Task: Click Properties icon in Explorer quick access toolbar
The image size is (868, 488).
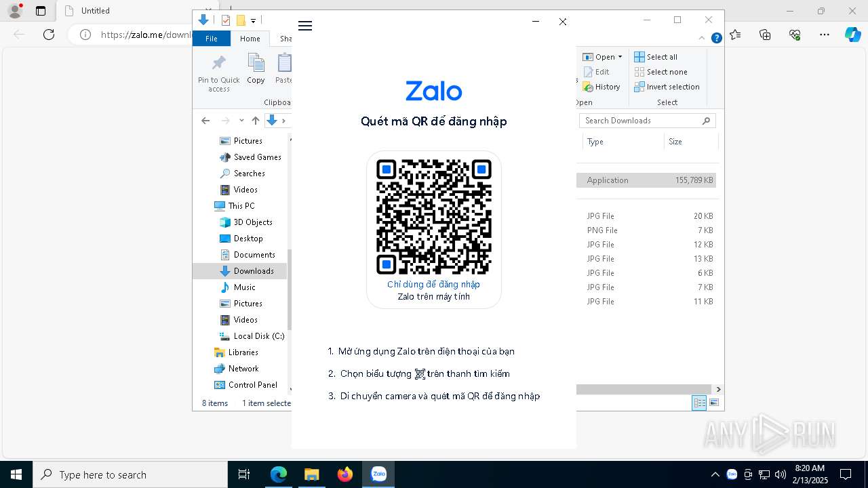Action: tap(226, 20)
